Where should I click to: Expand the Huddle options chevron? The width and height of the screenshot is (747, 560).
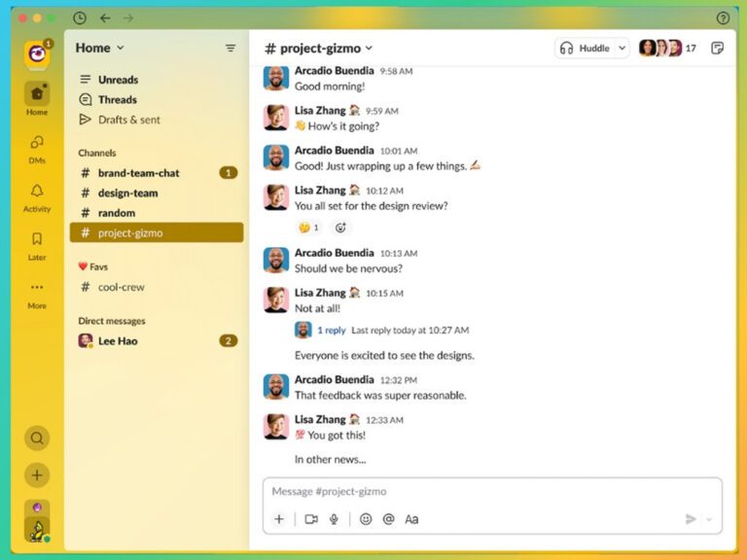pyautogui.click(x=622, y=48)
